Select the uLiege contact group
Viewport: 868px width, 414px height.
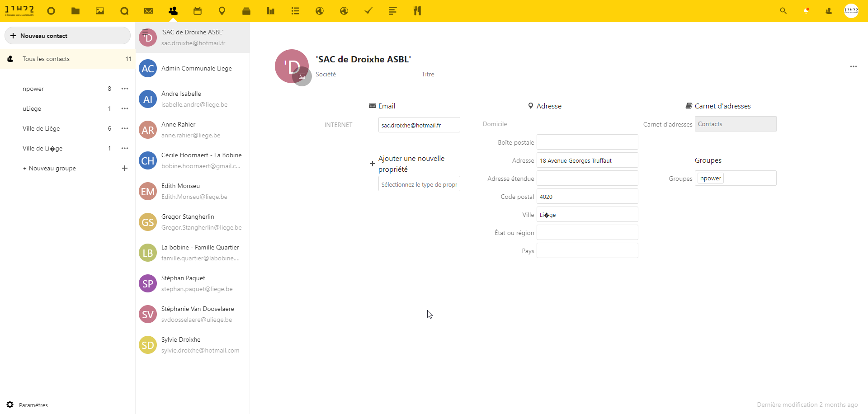32,108
